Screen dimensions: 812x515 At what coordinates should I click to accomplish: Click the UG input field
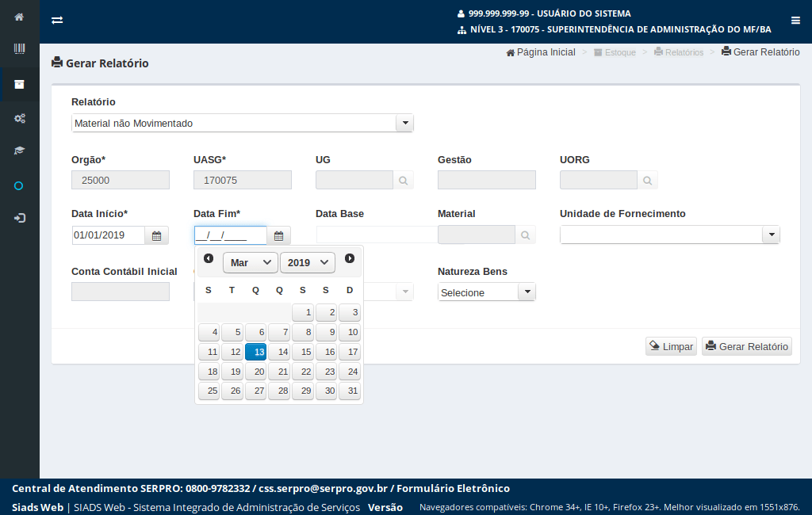click(354, 180)
